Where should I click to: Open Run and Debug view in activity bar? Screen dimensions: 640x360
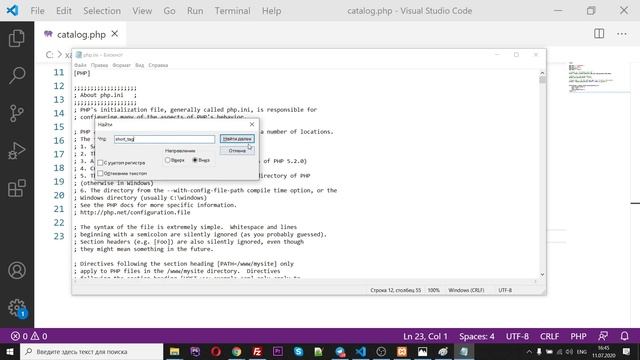tap(17, 151)
